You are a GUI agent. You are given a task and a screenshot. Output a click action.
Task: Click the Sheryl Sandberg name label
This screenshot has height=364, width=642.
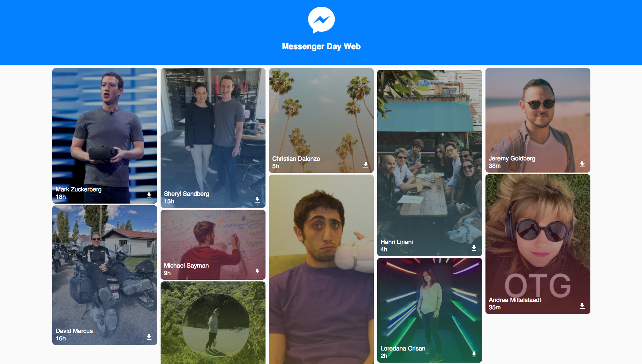point(187,194)
